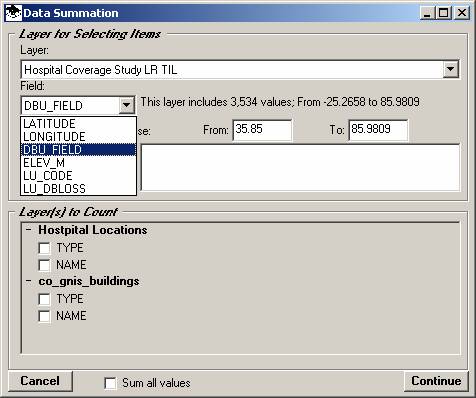Viewport: 476px width, 398px height.
Task: Open the Layer dropdown arrow
Action: pos(450,69)
